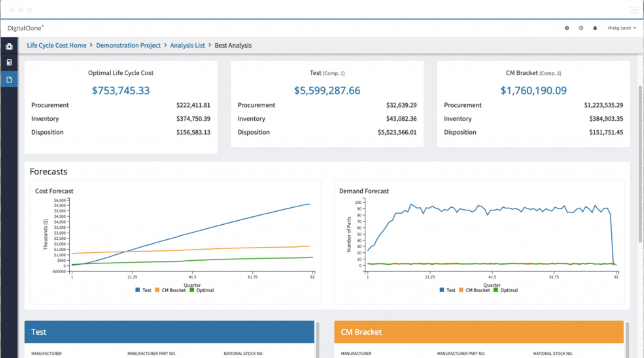Open the help question mark icon
This screenshot has width=644, height=358.
(x=581, y=28)
